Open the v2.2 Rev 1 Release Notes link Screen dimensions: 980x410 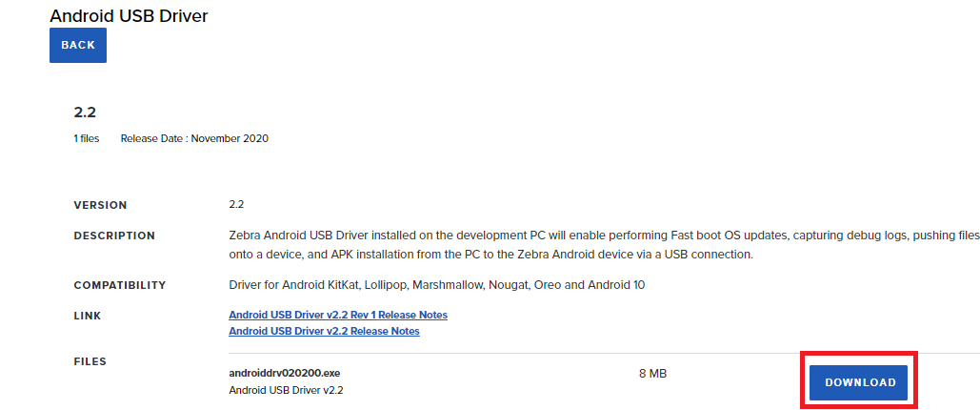pos(337,315)
